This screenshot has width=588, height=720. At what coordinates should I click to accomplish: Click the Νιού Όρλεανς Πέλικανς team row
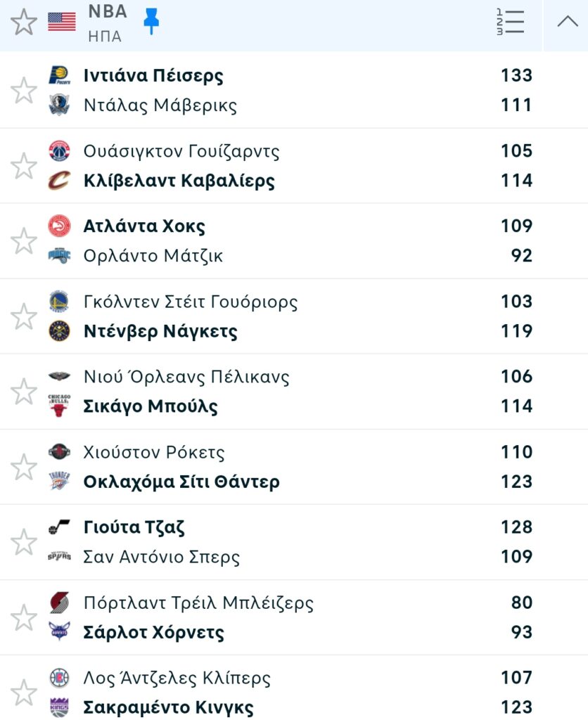click(186, 377)
